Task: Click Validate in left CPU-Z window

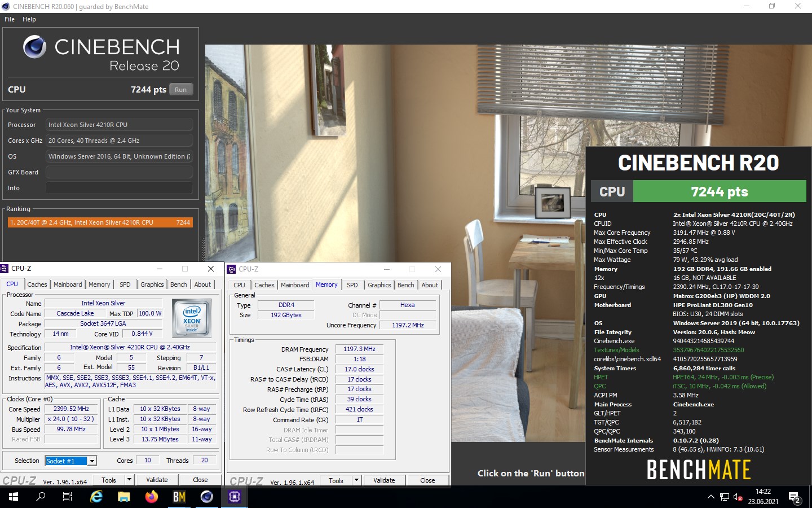Action: (x=157, y=480)
